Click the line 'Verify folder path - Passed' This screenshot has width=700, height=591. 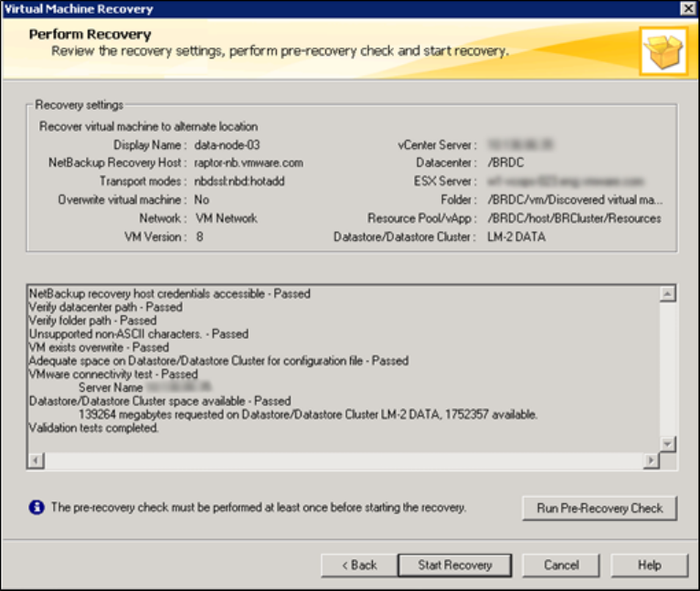point(93,321)
